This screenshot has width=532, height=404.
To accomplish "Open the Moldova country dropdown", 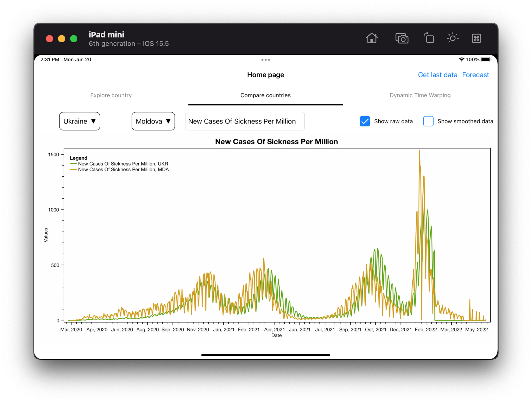I will (153, 121).
